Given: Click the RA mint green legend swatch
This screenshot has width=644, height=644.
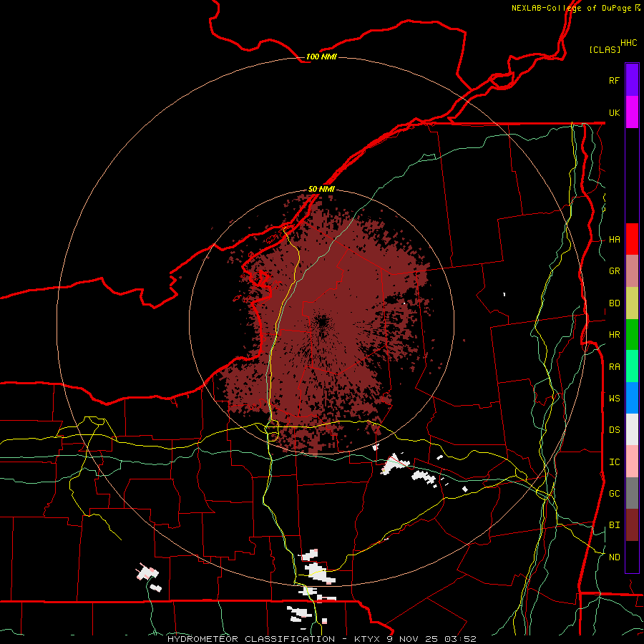Looking at the screenshot, I should pos(632,366).
